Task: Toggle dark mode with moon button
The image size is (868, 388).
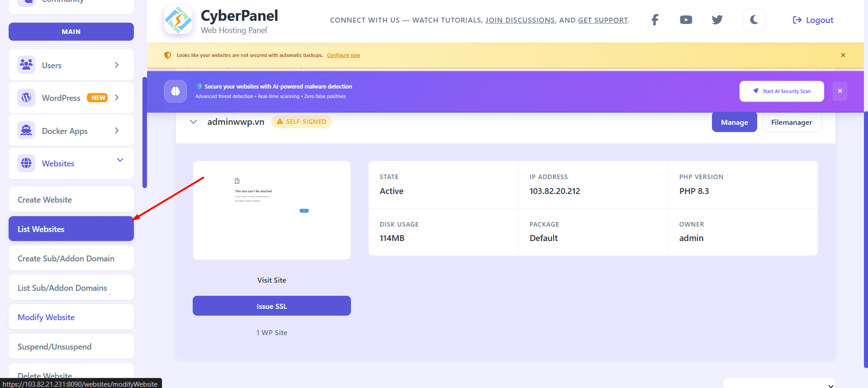Action: (754, 20)
